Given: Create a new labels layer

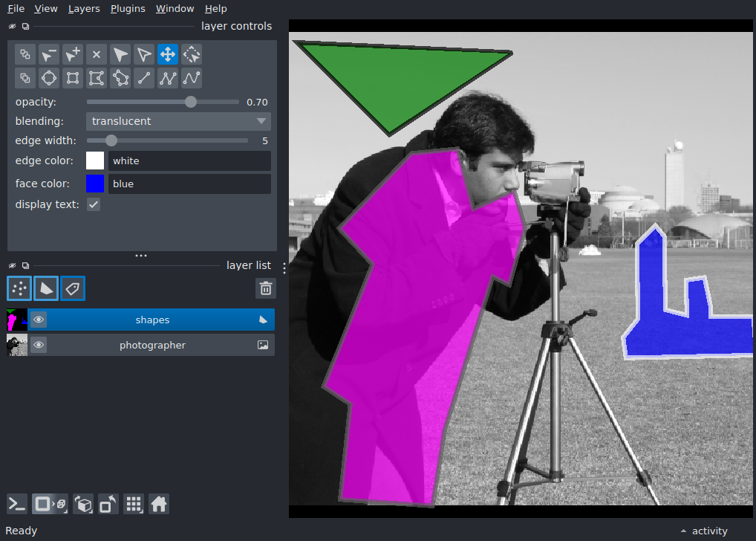Looking at the screenshot, I should pos(73,288).
